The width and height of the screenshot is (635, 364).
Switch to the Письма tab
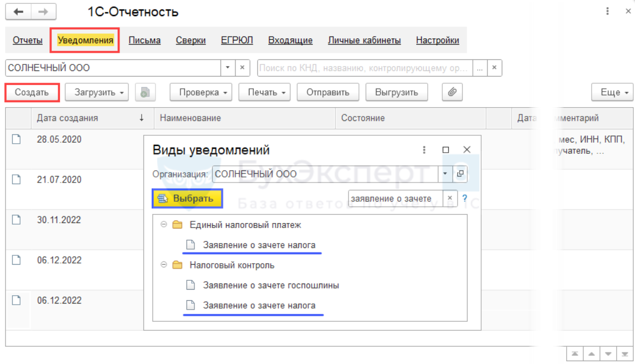coord(144,41)
